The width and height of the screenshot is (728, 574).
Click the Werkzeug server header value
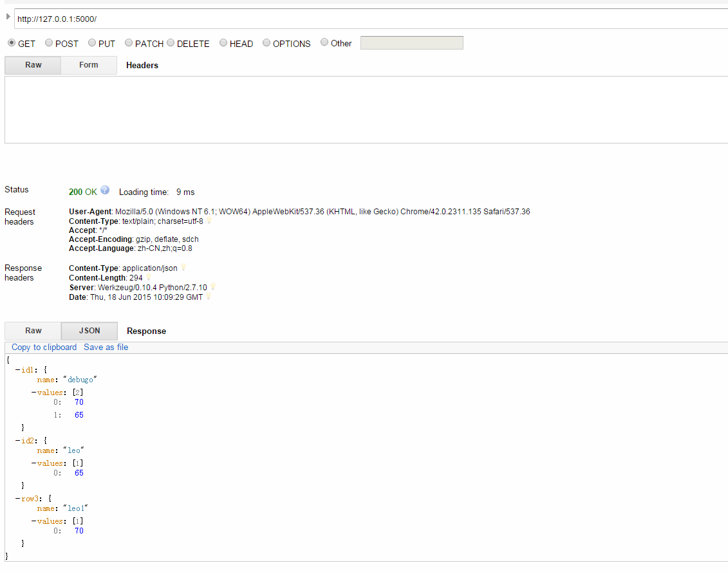[153, 287]
